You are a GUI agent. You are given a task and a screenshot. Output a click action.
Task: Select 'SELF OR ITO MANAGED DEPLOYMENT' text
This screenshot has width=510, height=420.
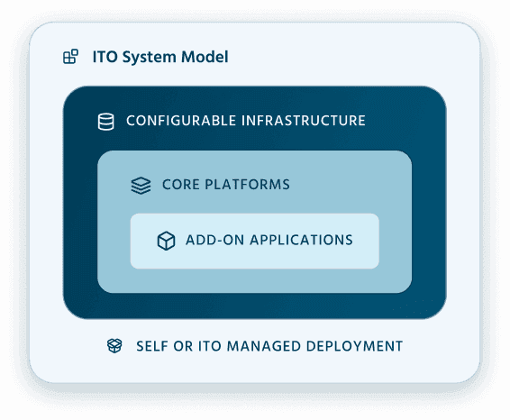tap(269, 346)
